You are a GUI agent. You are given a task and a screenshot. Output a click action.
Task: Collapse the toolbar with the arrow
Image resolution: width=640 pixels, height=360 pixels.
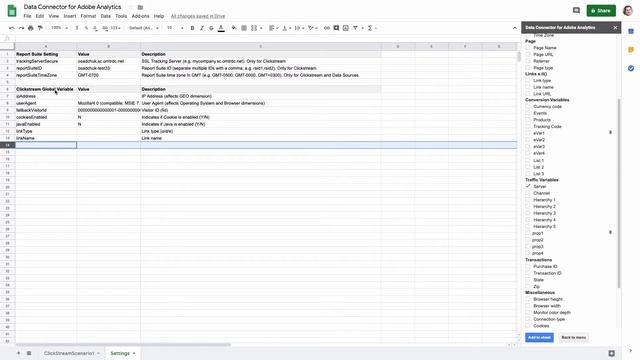515,28
